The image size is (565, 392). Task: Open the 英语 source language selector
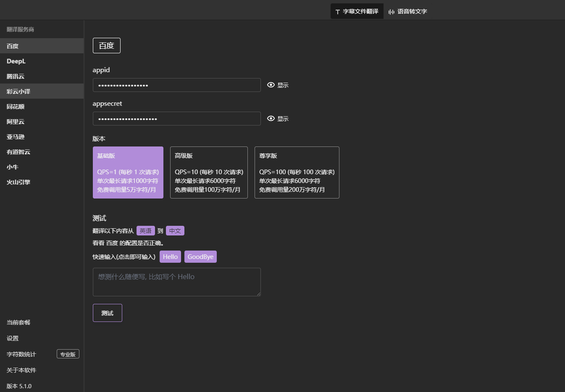(145, 231)
